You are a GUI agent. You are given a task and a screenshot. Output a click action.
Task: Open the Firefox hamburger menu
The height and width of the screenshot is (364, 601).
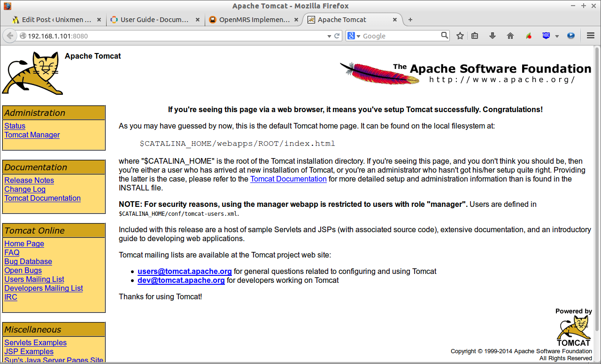pos(591,36)
